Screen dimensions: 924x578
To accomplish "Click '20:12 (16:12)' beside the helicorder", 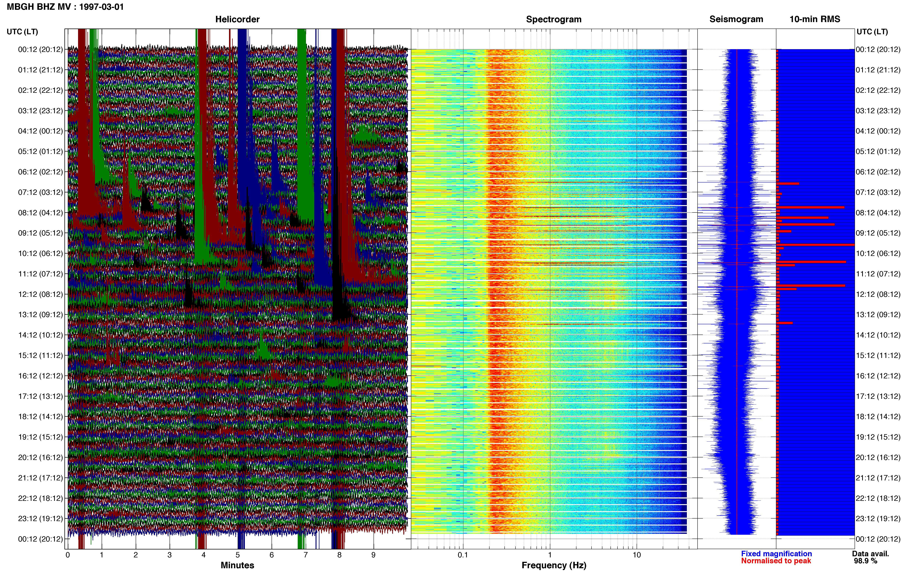I will point(41,458).
